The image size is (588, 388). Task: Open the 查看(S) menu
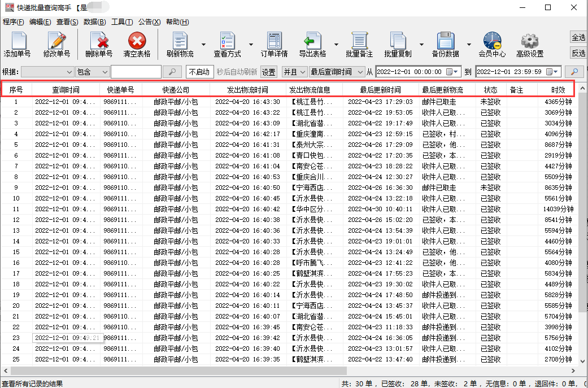[68, 22]
